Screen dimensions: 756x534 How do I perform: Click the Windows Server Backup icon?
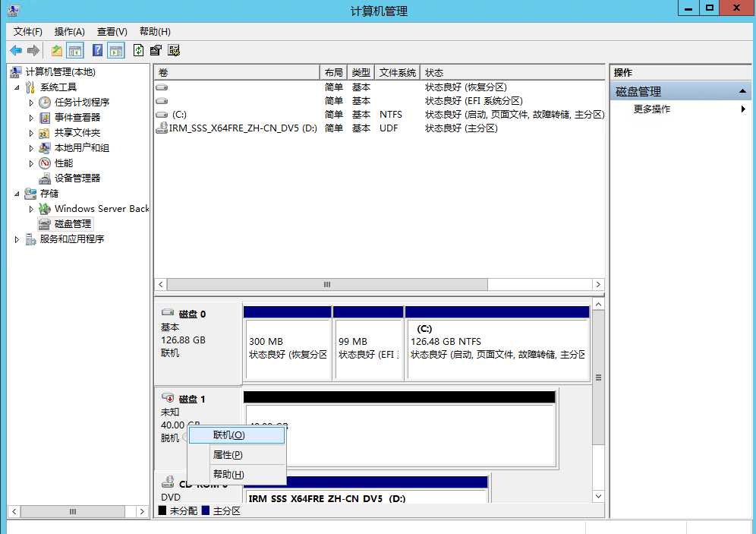pos(44,208)
